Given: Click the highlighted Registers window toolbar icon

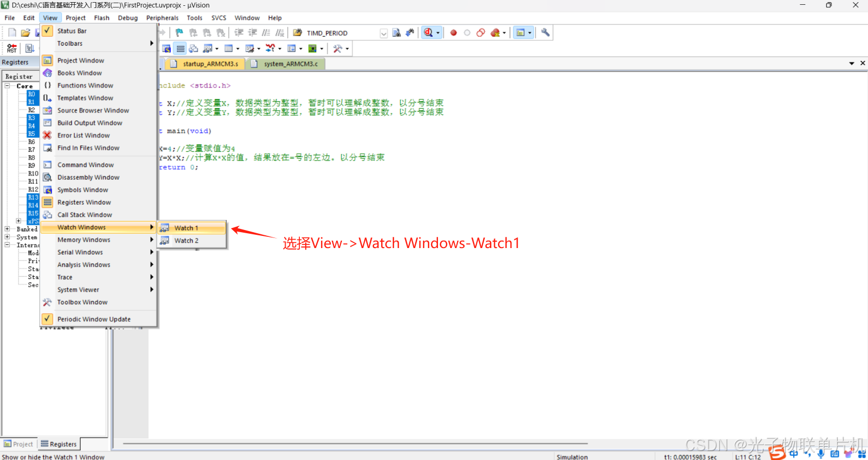Looking at the screenshot, I should [x=181, y=49].
